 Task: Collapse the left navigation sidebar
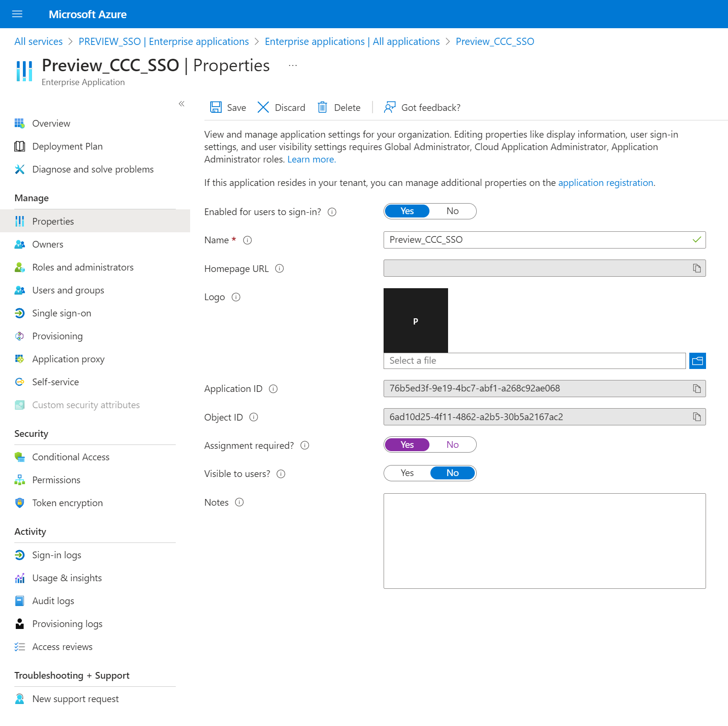point(182,104)
